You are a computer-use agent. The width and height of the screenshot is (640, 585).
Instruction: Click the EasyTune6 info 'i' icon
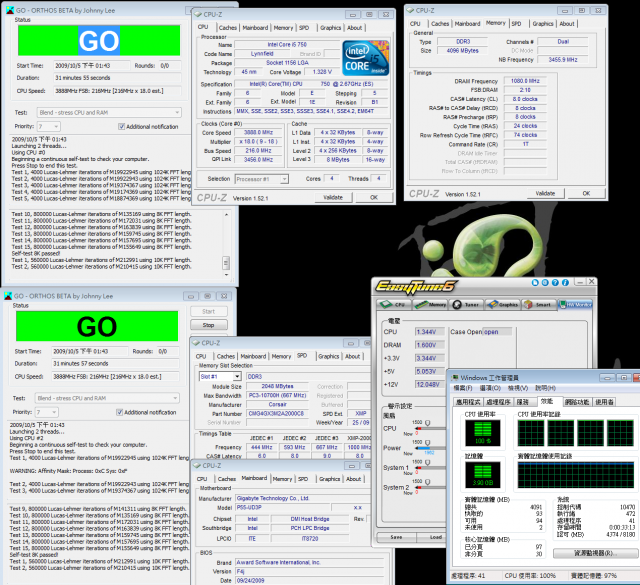point(565,282)
